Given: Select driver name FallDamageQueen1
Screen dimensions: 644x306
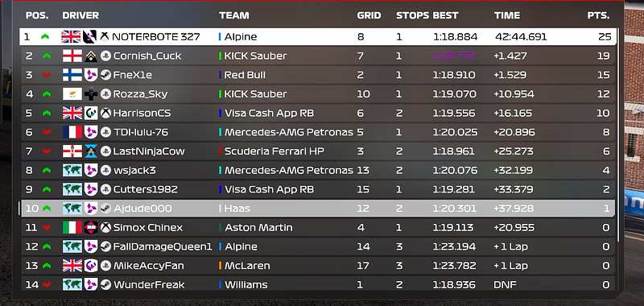Looking at the screenshot, I should click(x=163, y=246).
